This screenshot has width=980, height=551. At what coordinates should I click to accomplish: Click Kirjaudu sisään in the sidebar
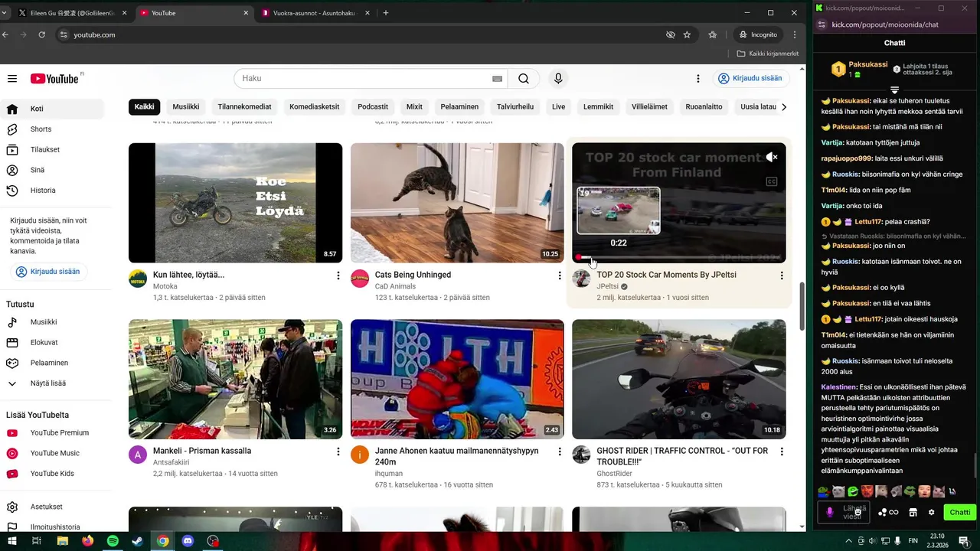(48, 272)
